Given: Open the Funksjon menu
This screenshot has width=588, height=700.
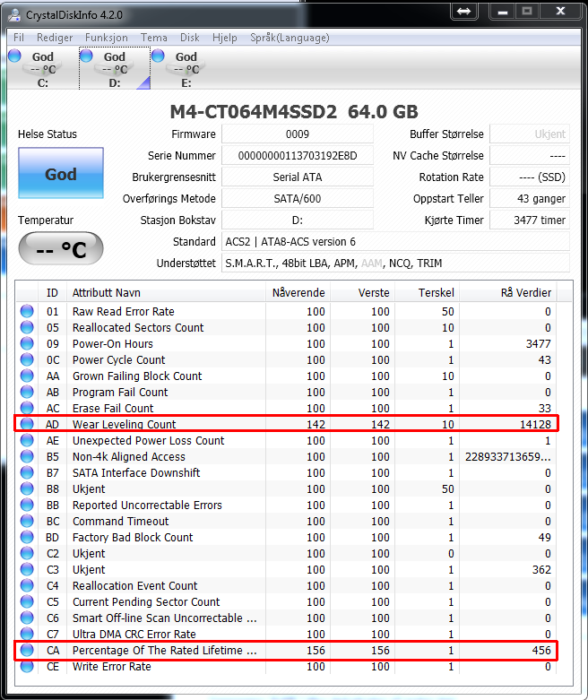Looking at the screenshot, I should coord(107,38).
